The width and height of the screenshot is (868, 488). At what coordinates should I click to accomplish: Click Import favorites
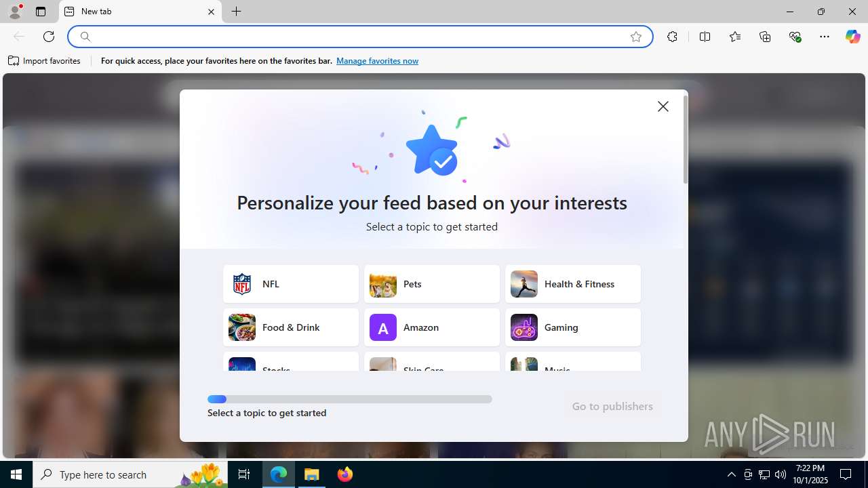pos(45,61)
